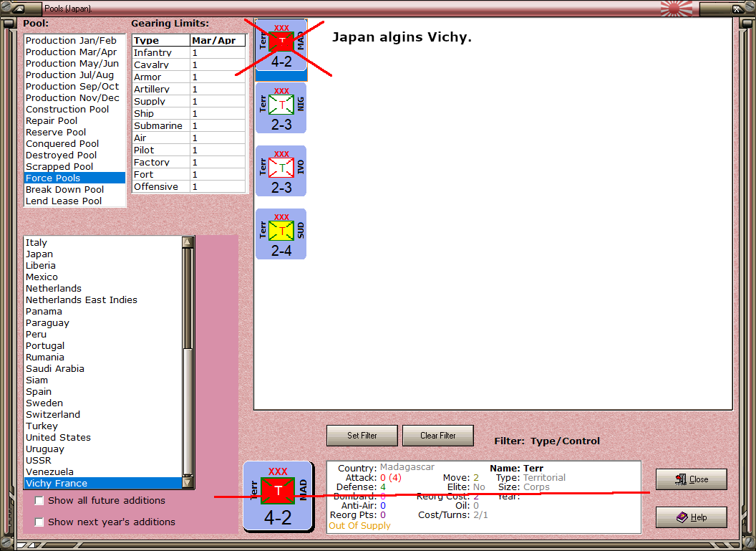Choose Venezuela in the country list
This screenshot has width=756, height=551.
pyautogui.click(x=103, y=472)
